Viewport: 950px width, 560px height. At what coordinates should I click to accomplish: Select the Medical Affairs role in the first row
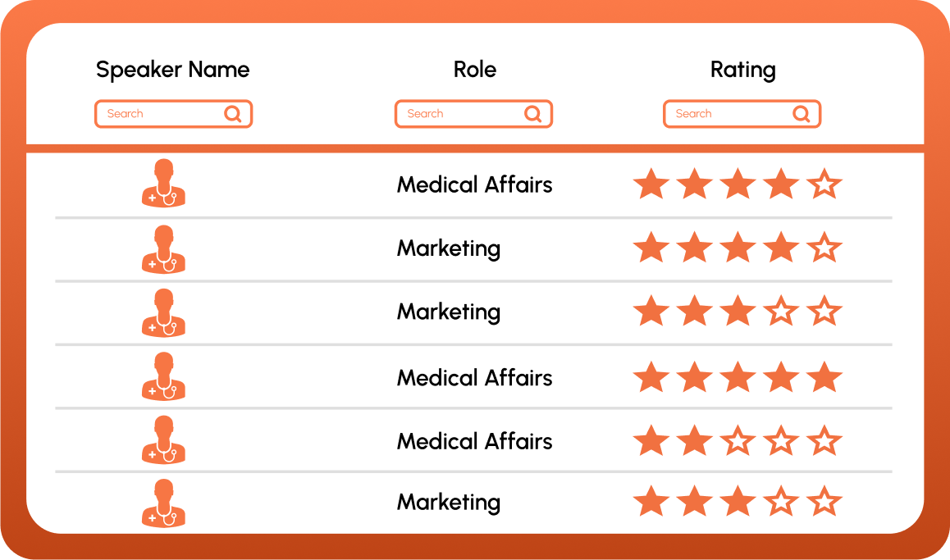coord(474,184)
